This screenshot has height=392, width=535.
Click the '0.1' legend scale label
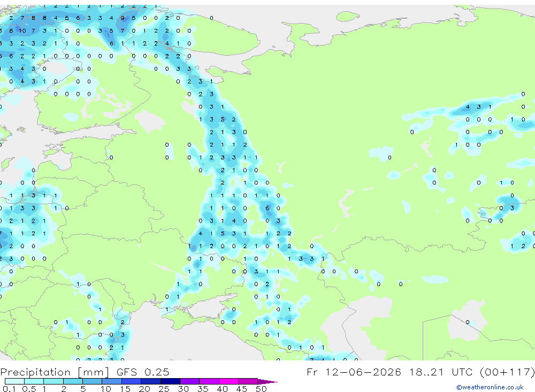coord(9,389)
